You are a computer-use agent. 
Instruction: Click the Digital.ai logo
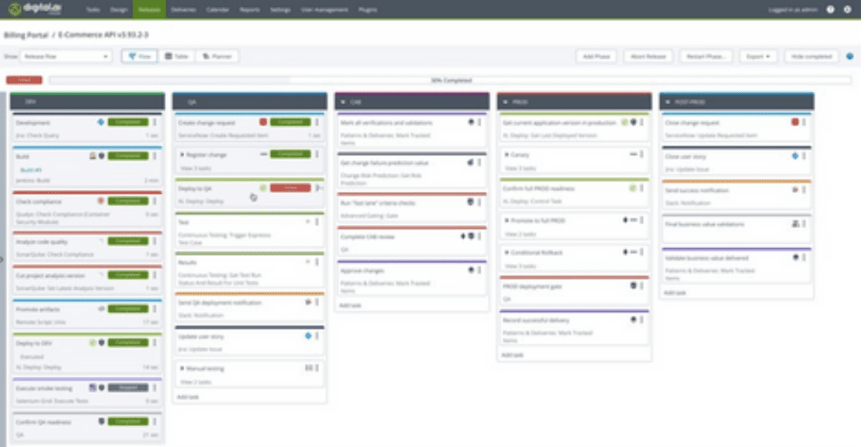(35, 8)
